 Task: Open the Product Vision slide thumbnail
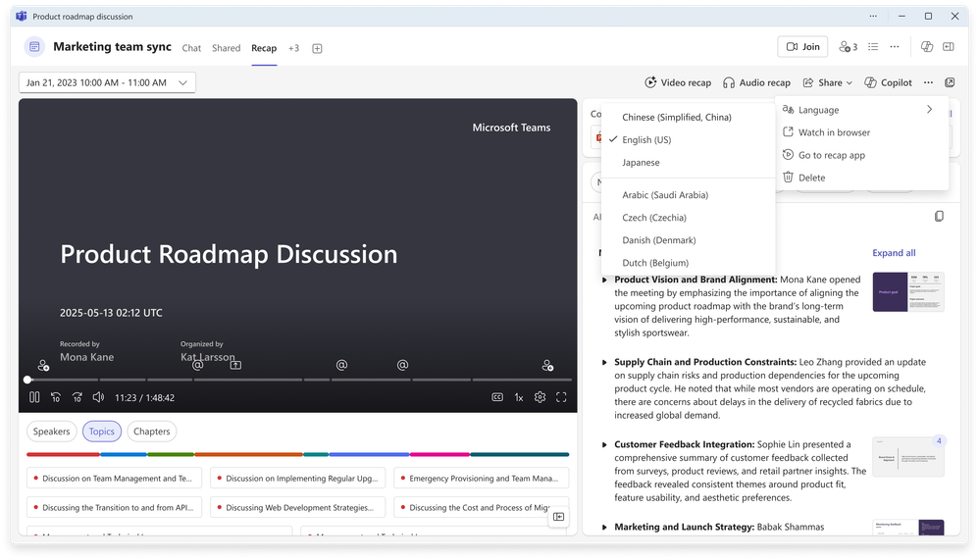907,292
